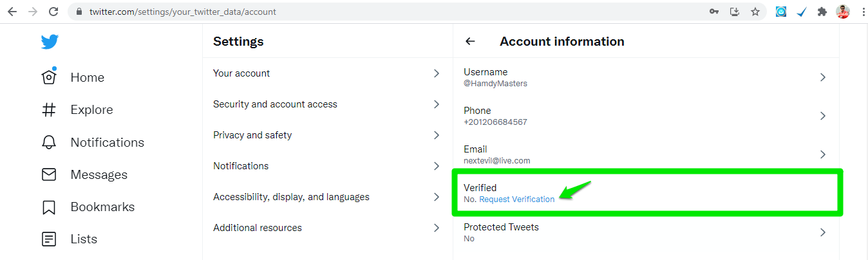Click the Protected Tweets label
Image resolution: width=868 pixels, height=260 pixels.
tap(501, 227)
